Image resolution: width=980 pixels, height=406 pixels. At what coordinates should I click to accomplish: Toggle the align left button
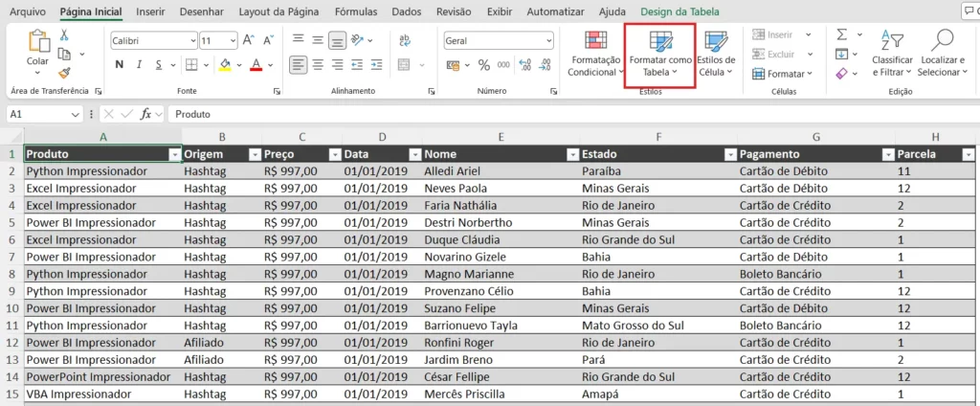pos(299,64)
